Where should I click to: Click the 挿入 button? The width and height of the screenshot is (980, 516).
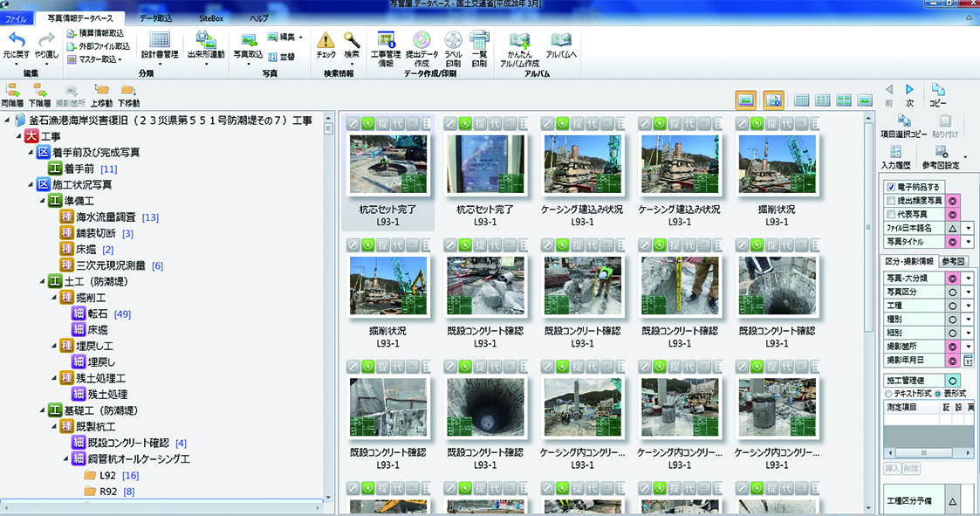point(892,469)
